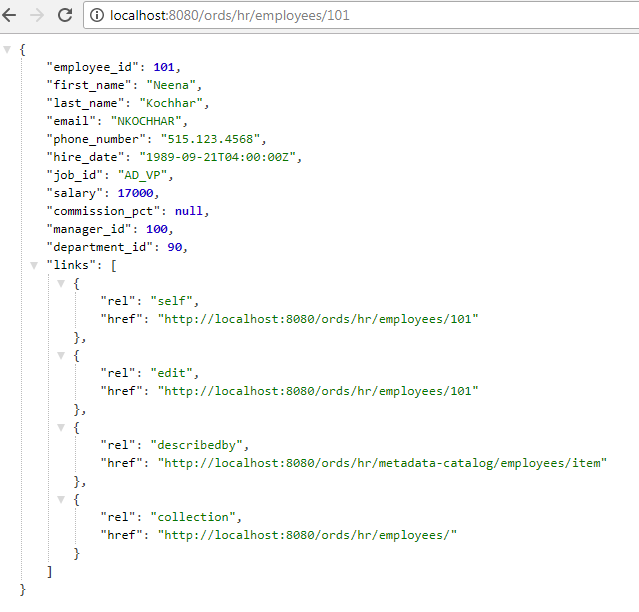Reload the page with the refresh icon
This screenshot has width=639, height=612.
click(x=65, y=15)
